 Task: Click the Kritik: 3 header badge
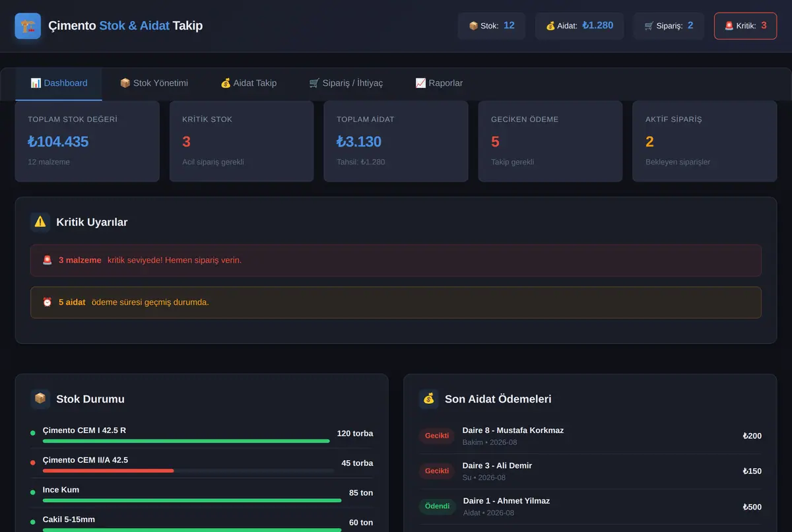745,26
